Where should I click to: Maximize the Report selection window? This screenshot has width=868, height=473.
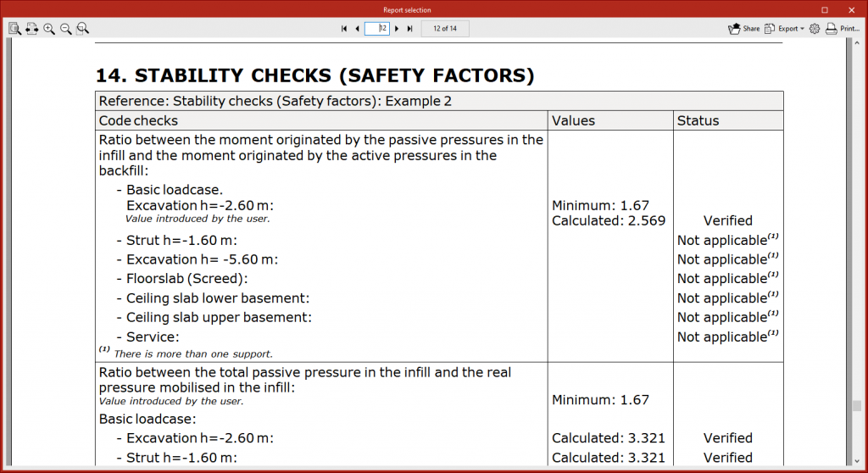[824, 10]
